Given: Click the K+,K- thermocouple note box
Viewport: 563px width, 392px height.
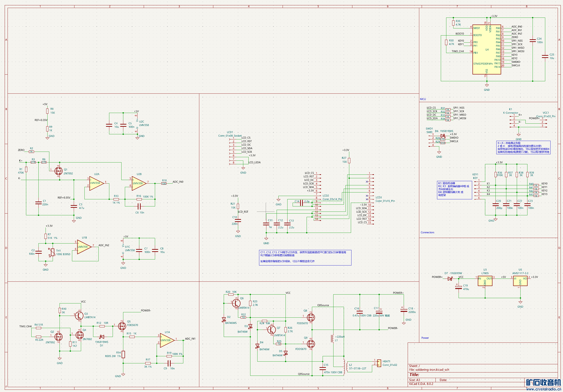Looking at the screenshot, I should point(523,147).
